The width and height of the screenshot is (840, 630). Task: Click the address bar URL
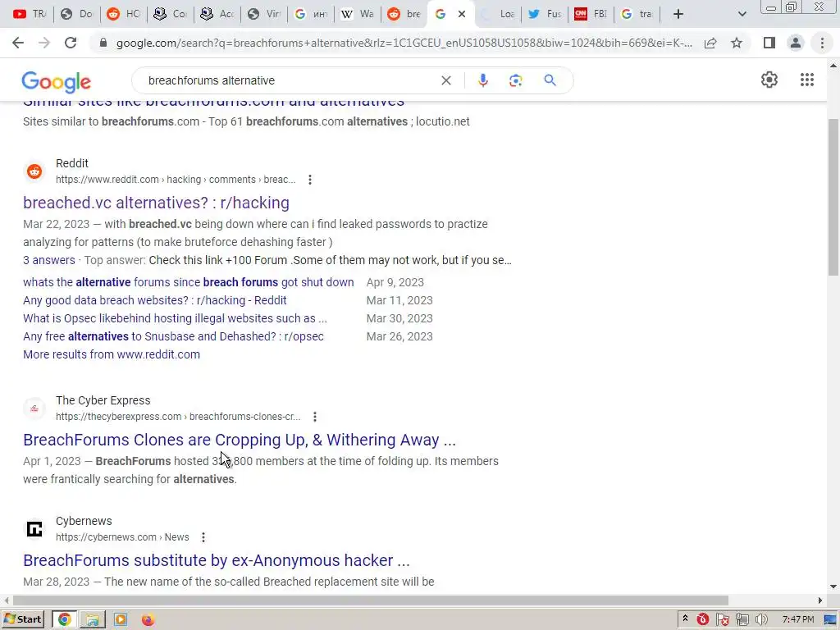[404, 43]
